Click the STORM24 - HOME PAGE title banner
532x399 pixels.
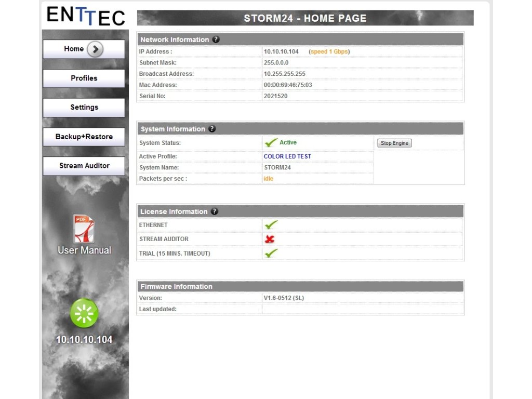[x=305, y=18]
